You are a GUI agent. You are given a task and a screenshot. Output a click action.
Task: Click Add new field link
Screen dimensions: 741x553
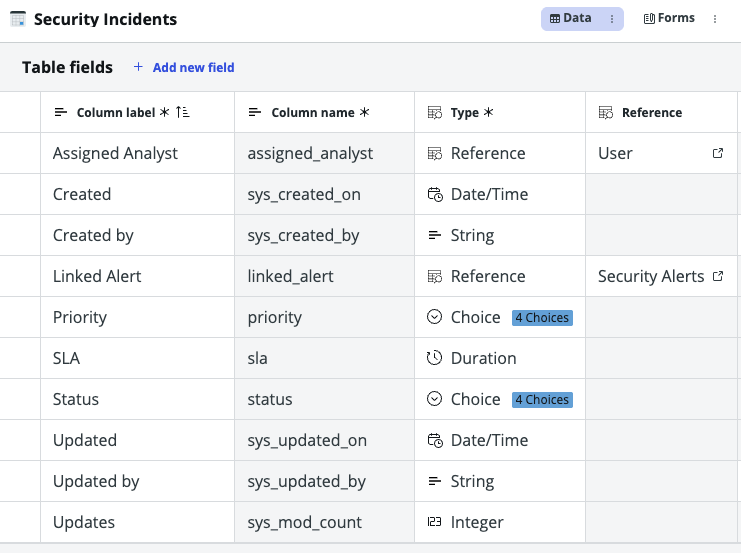click(193, 68)
